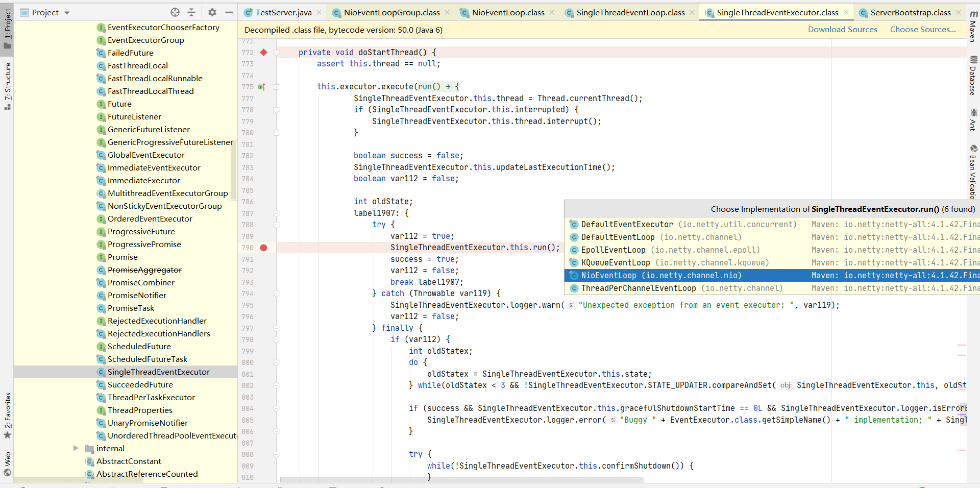
Task: Switch to the NioEventLoopGroup.class tab
Action: (x=391, y=12)
